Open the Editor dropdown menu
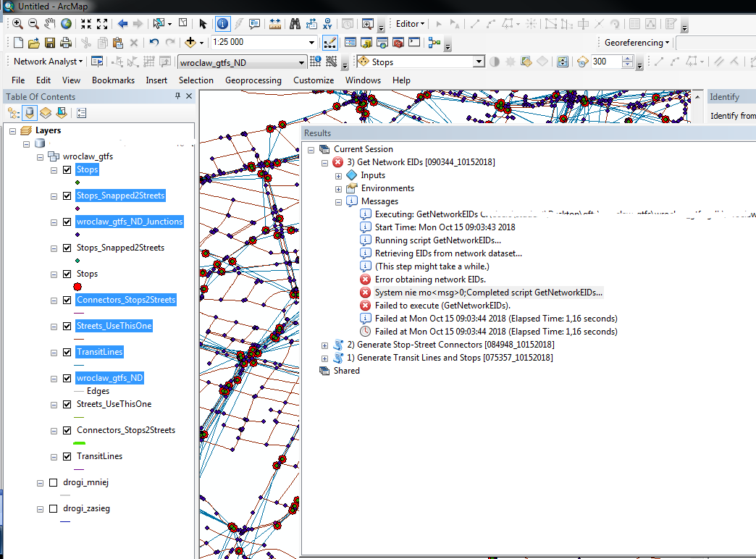The image size is (756, 559). coord(410,24)
